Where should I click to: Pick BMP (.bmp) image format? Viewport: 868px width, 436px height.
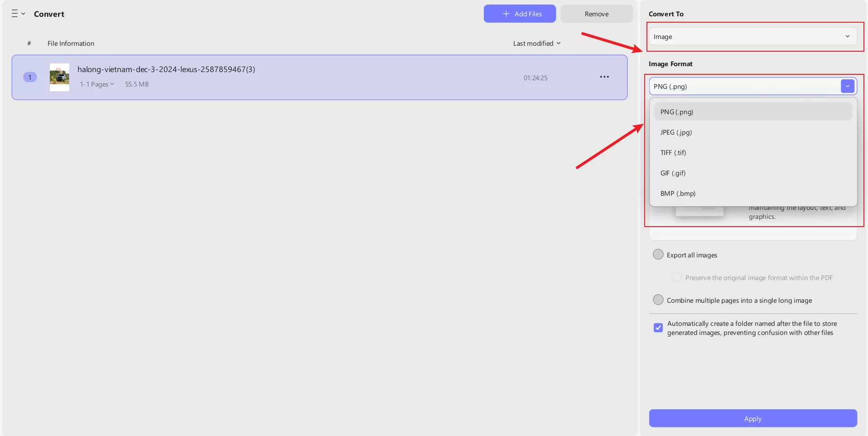[678, 194]
